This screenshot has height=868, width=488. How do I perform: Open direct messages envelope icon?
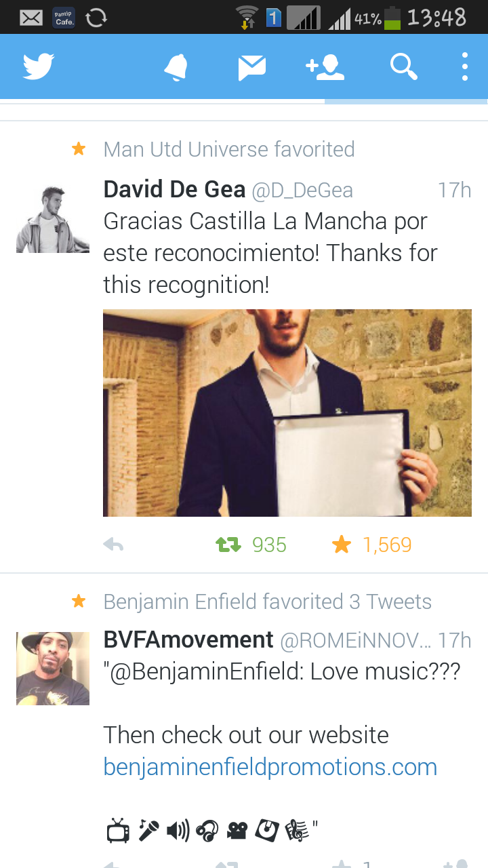252,67
